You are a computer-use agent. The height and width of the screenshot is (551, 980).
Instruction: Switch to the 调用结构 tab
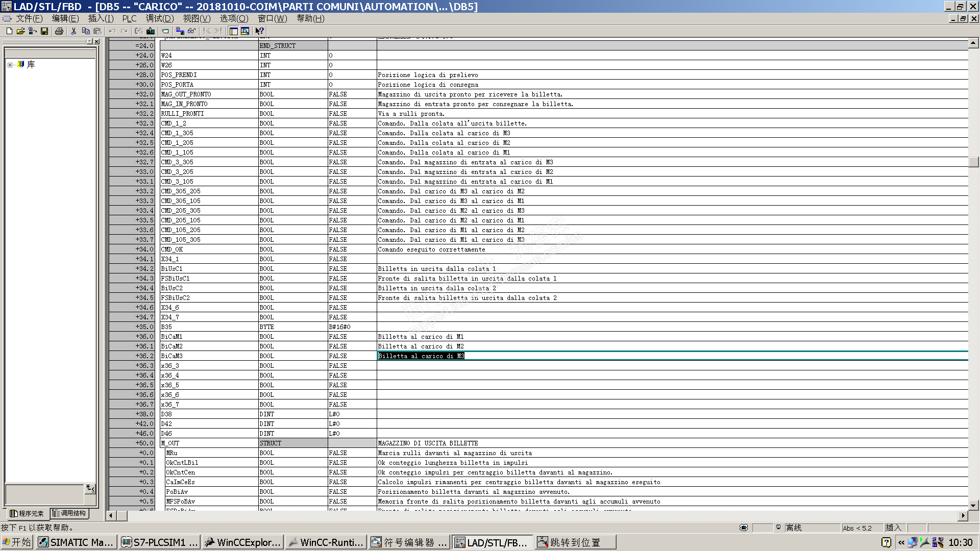(x=69, y=513)
